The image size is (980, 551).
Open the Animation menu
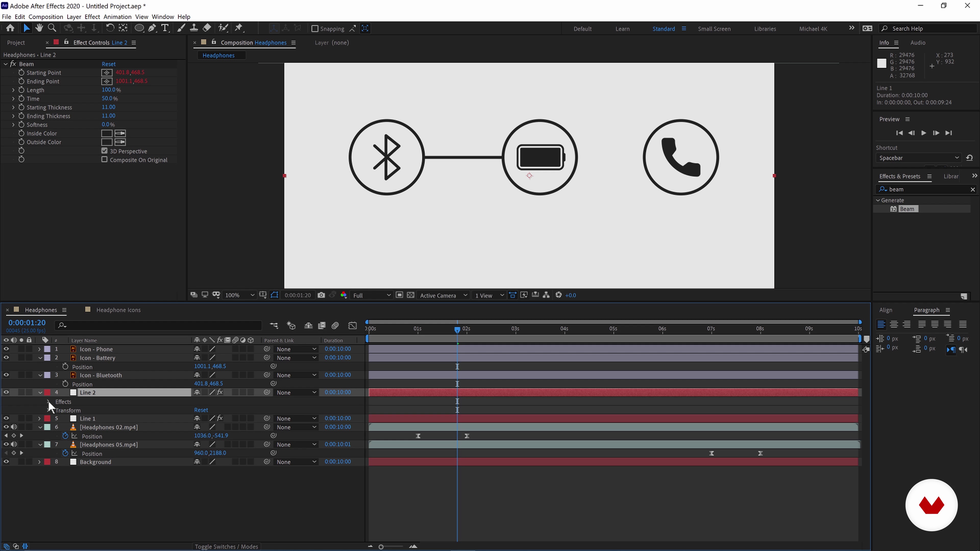[x=117, y=17]
